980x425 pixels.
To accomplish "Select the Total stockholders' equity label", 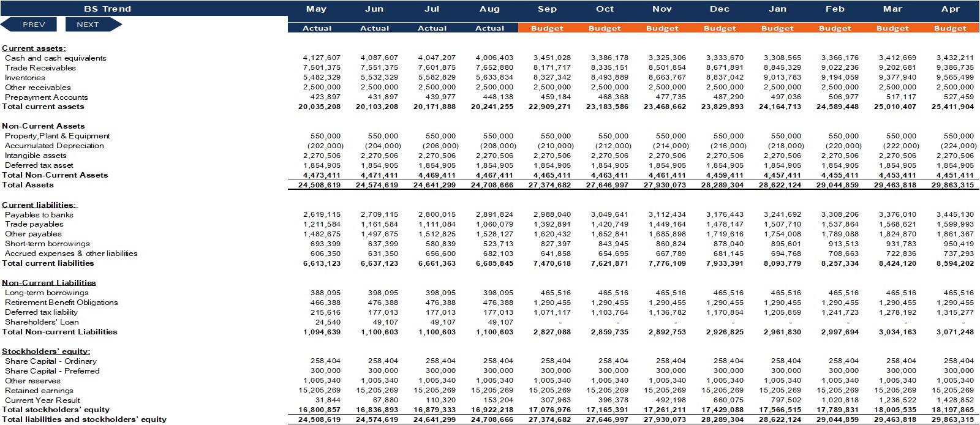I will coord(56,409).
